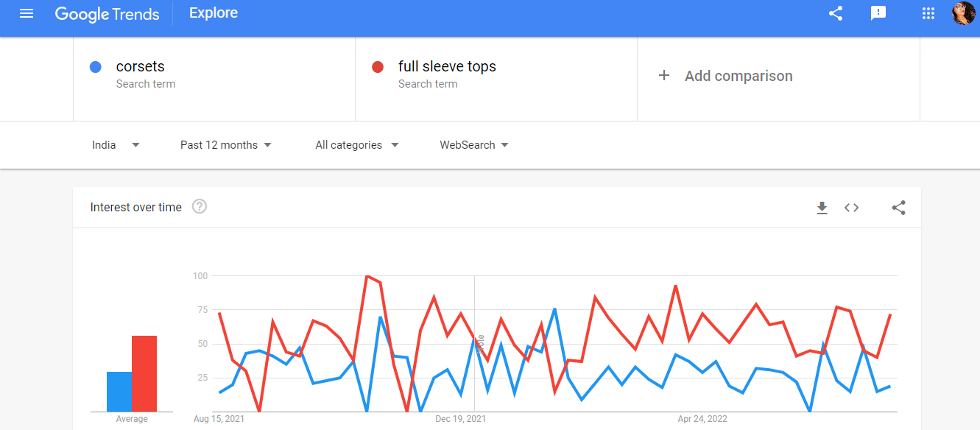The width and height of the screenshot is (980, 430).
Task: Edit the corsets search term
Action: (x=141, y=67)
